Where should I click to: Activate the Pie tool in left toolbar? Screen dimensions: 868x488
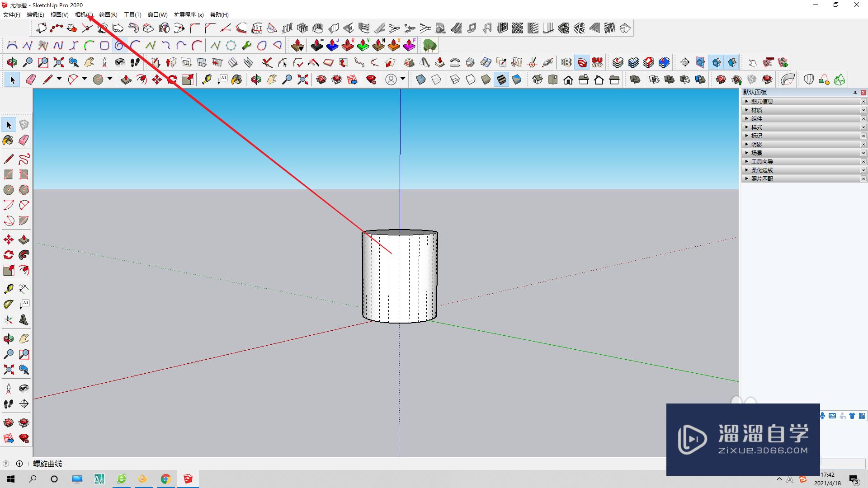[x=24, y=221]
